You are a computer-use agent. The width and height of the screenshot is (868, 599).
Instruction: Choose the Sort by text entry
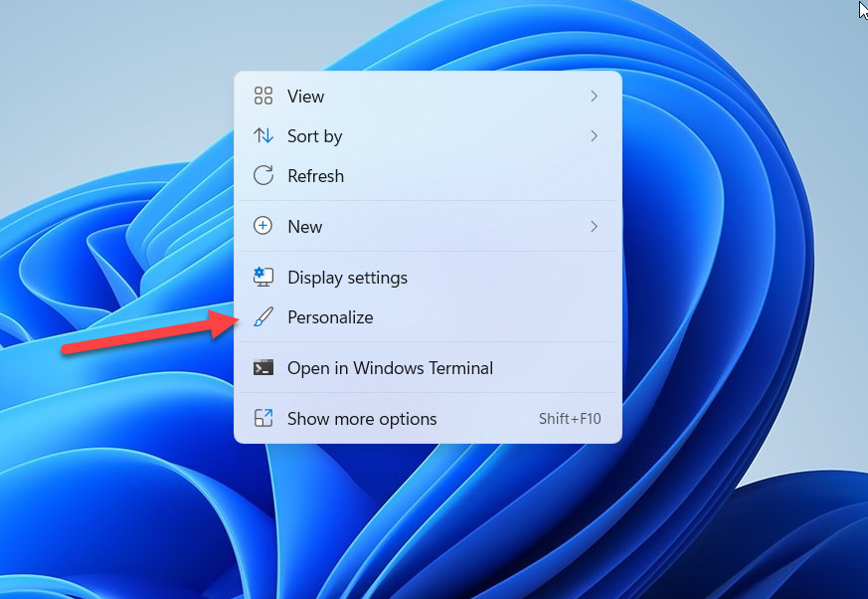click(314, 136)
